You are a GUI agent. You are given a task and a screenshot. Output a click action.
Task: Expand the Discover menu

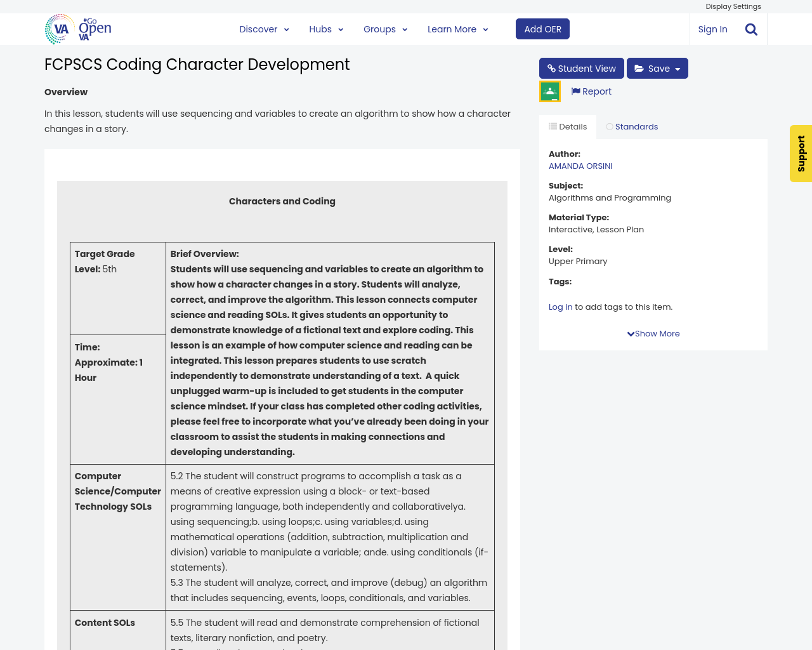264,29
